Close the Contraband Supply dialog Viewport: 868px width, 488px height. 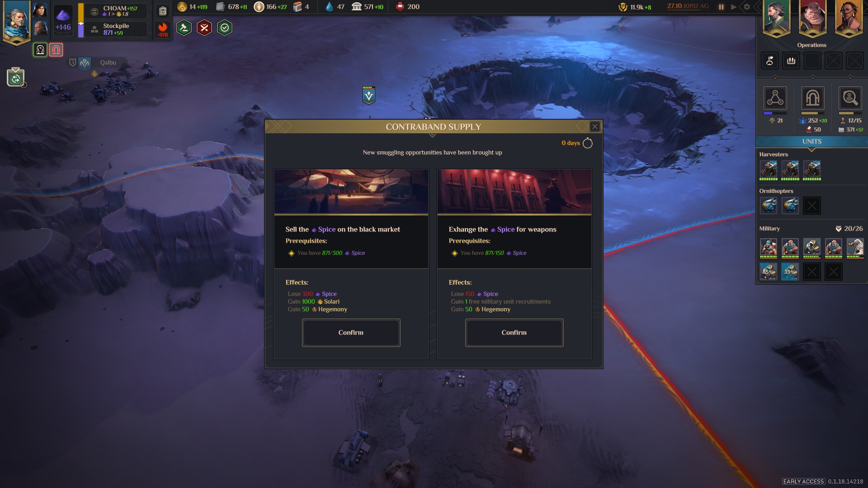click(x=595, y=127)
